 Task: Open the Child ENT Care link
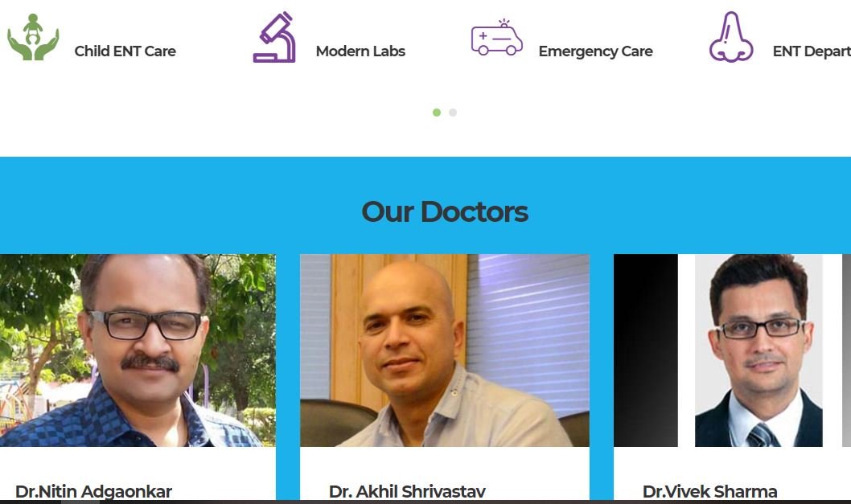(x=125, y=51)
